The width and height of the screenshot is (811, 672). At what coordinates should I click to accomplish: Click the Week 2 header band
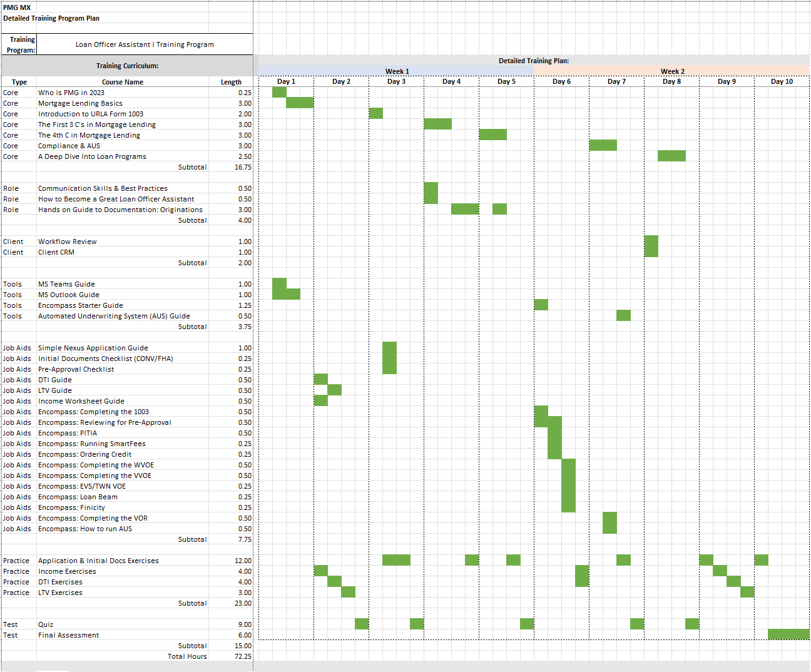coord(672,71)
